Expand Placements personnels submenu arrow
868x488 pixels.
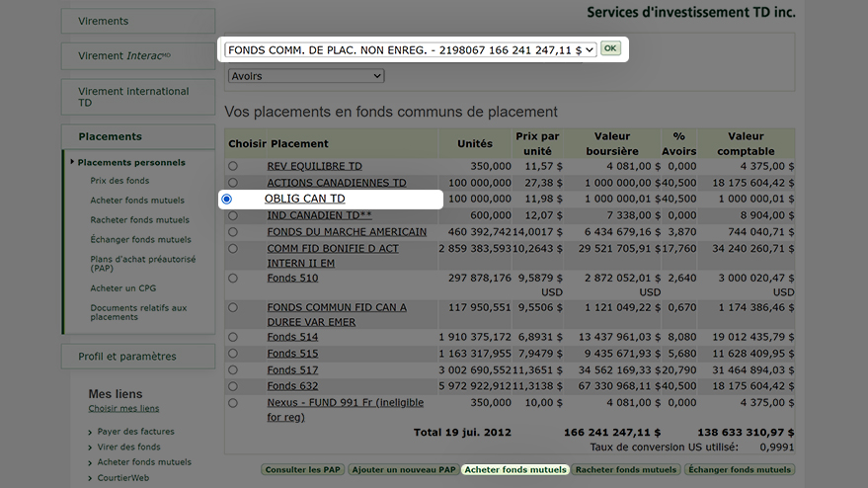click(72, 162)
